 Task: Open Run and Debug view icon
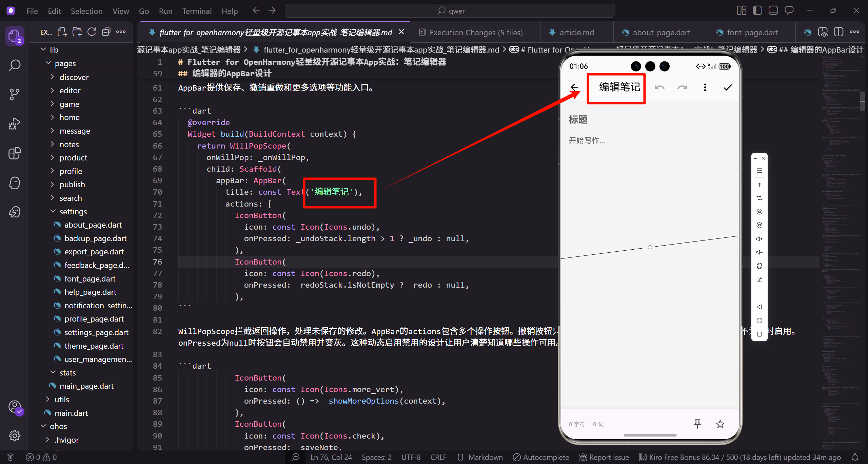[14, 124]
